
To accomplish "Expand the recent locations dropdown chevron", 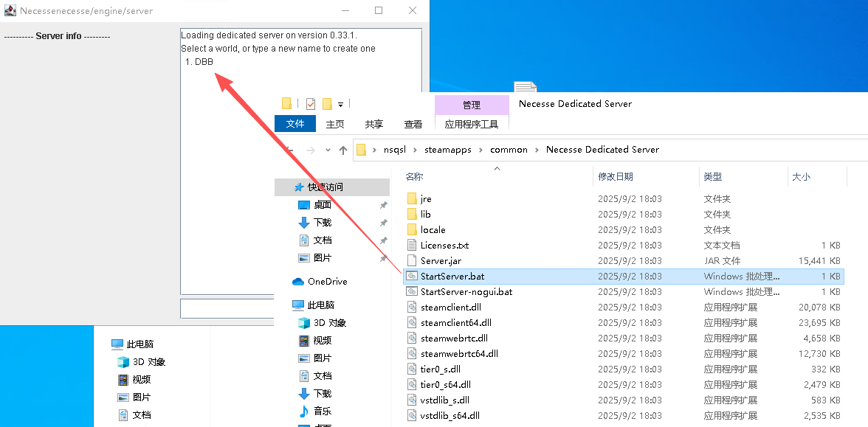I will (328, 150).
